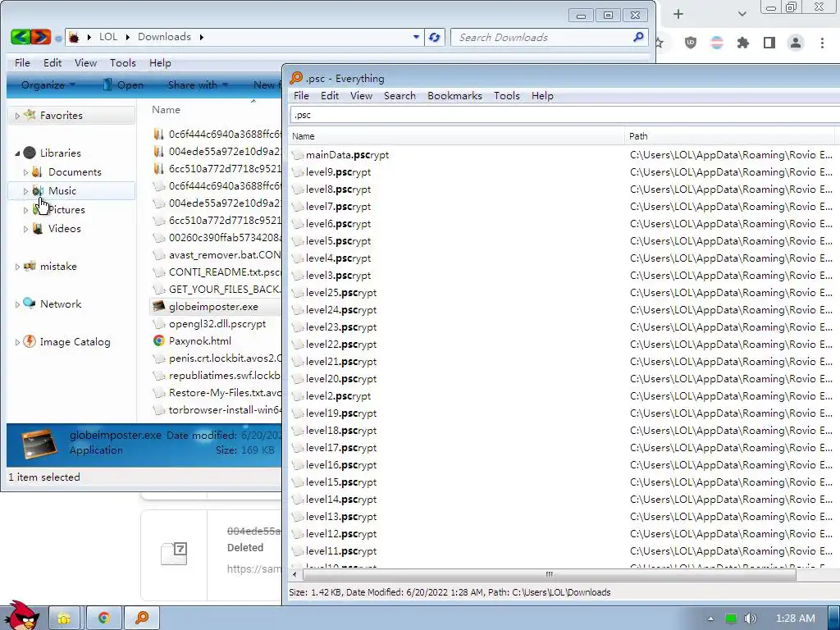Open the Image Catalog icon in sidebar

30,342
